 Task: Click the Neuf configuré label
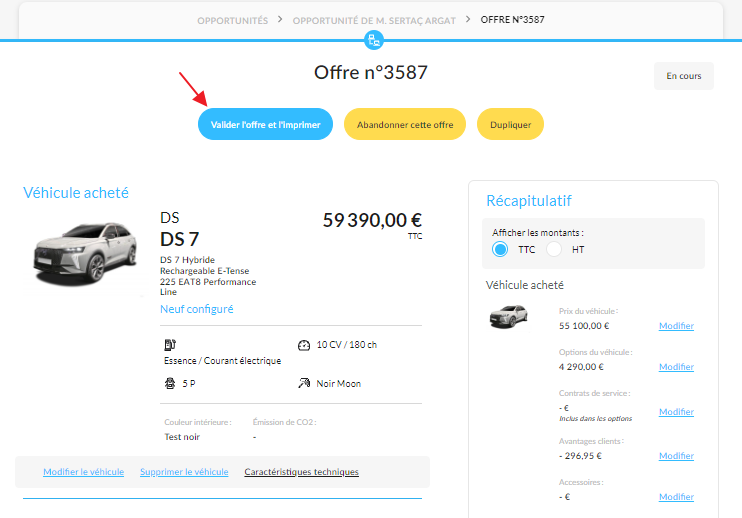(196, 309)
